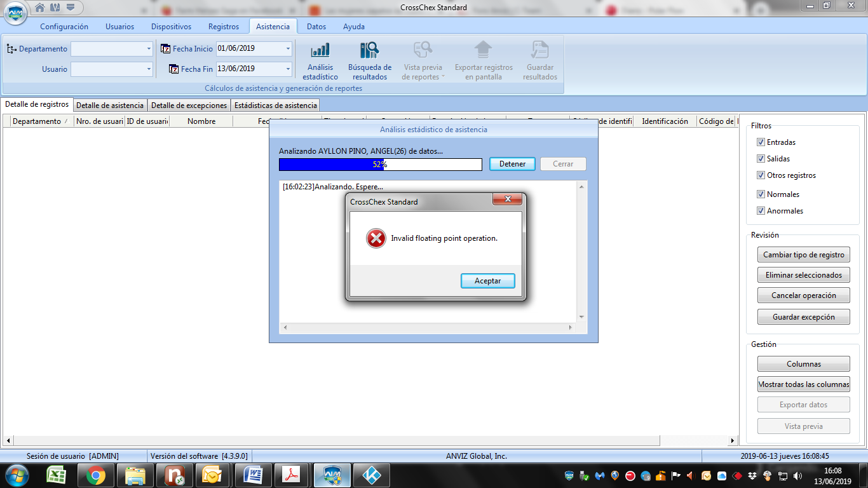Open File Explorer from the taskbar

coord(135,475)
